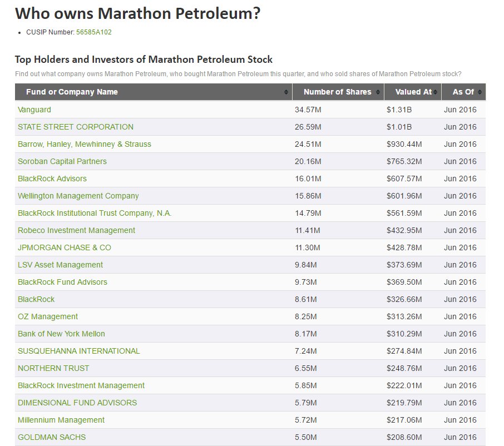
Task: Click the 'Who owns Marathon Petroleum?' heading
Action: click(137, 14)
